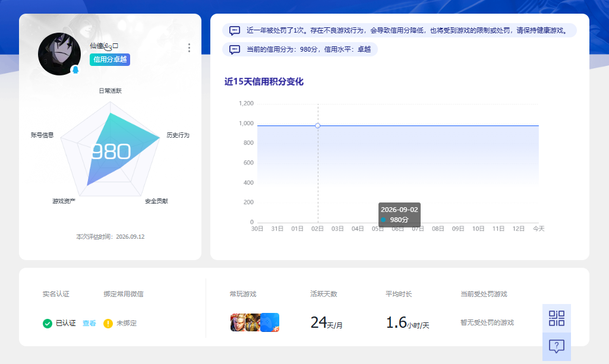Image resolution: width=609 pixels, height=364 pixels.
Task: Click the 已认证 status text
Action: [65, 323]
